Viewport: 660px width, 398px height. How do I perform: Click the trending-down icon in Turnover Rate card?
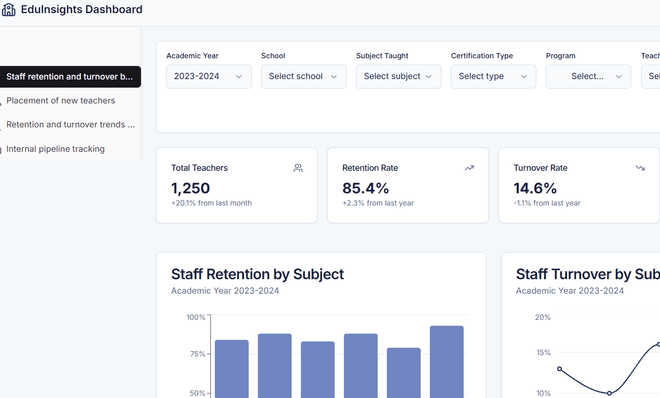coord(640,168)
